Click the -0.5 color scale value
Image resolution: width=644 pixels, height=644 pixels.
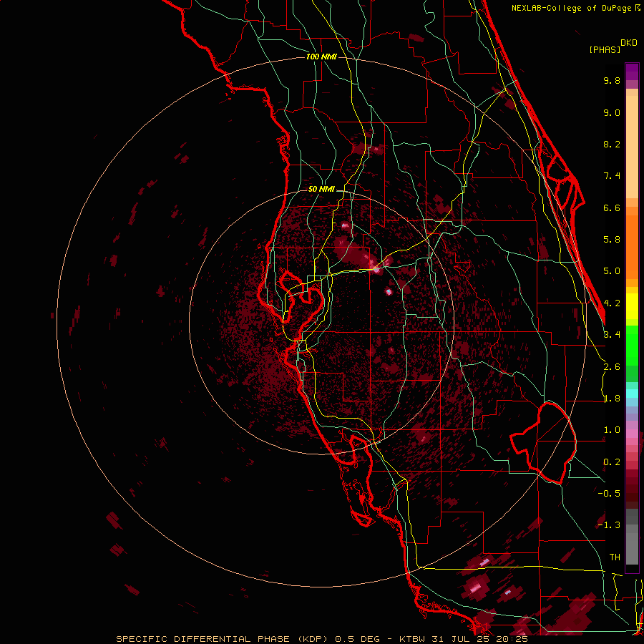609,494
